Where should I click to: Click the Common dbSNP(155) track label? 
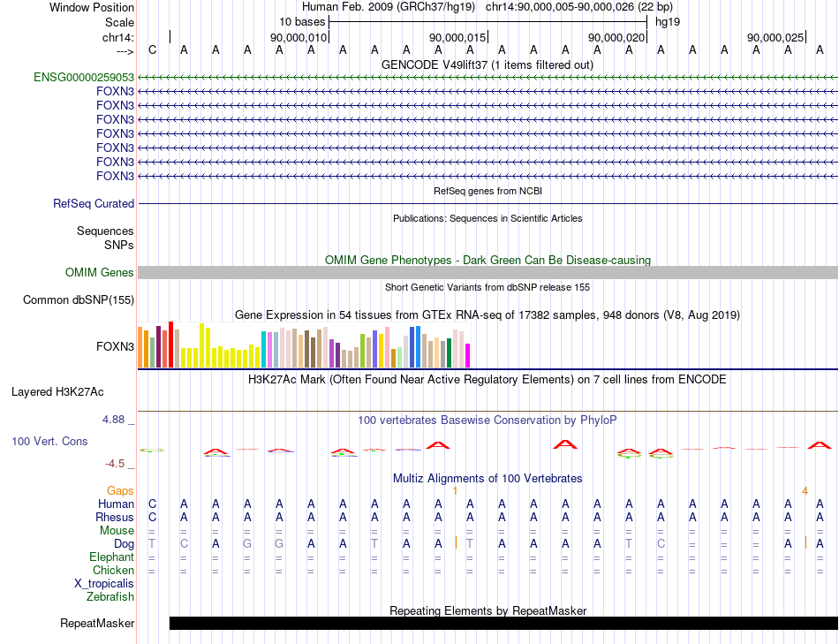78,300
